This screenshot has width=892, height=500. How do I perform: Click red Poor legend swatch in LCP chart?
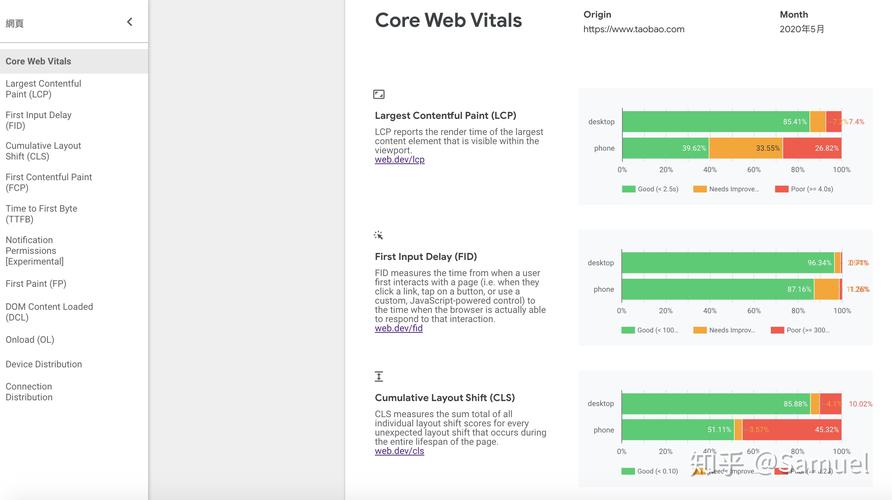tap(781, 189)
